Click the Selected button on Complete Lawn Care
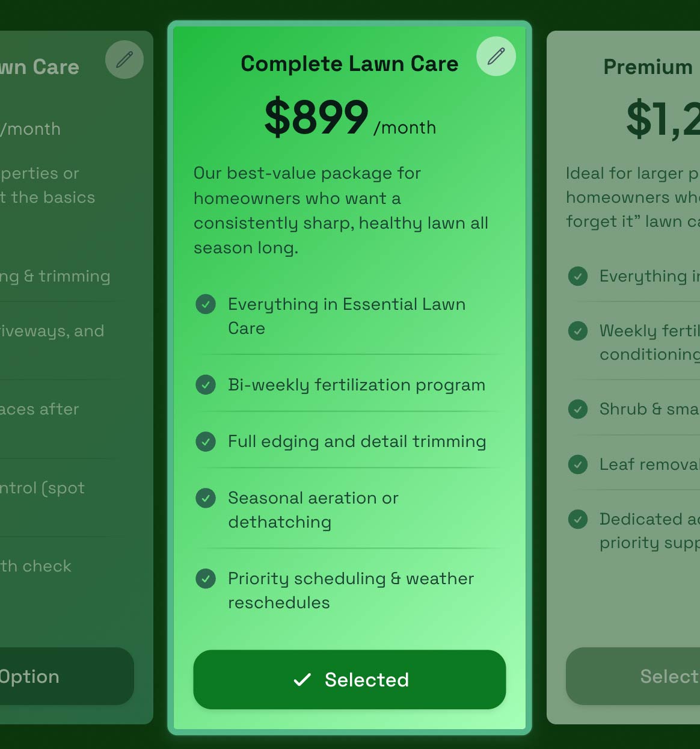Screen dimensions: 700x749 pyautogui.click(x=349, y=679)
